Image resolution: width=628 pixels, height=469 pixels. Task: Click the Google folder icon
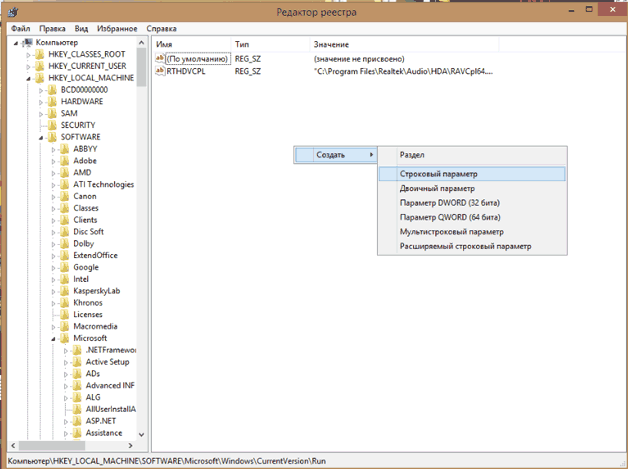(x=64, y=267)
